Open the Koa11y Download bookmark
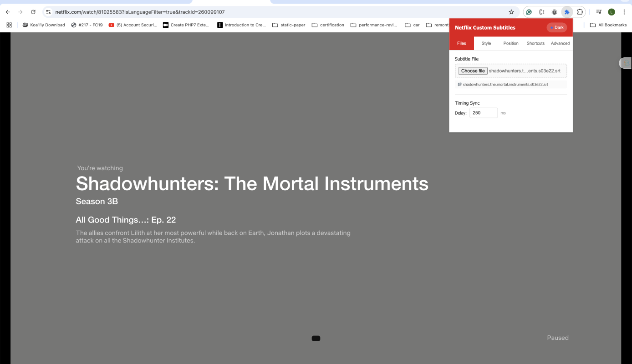Viewport: 632px width, 364px height. click(x=44, y=25)
